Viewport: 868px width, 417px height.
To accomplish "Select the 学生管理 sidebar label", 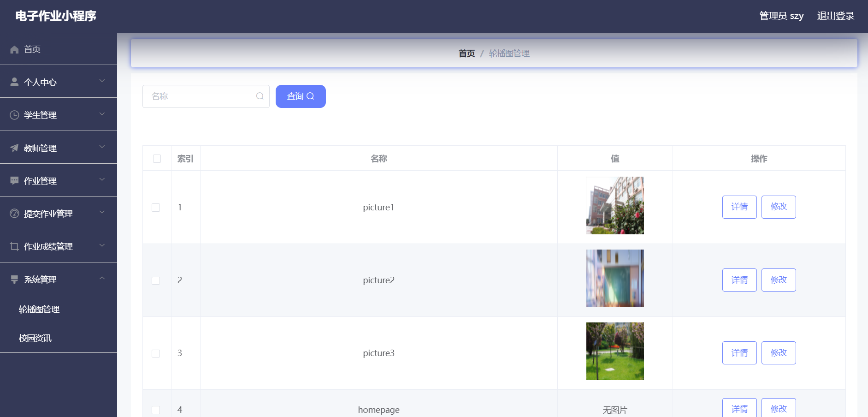I will pos(40,115).
